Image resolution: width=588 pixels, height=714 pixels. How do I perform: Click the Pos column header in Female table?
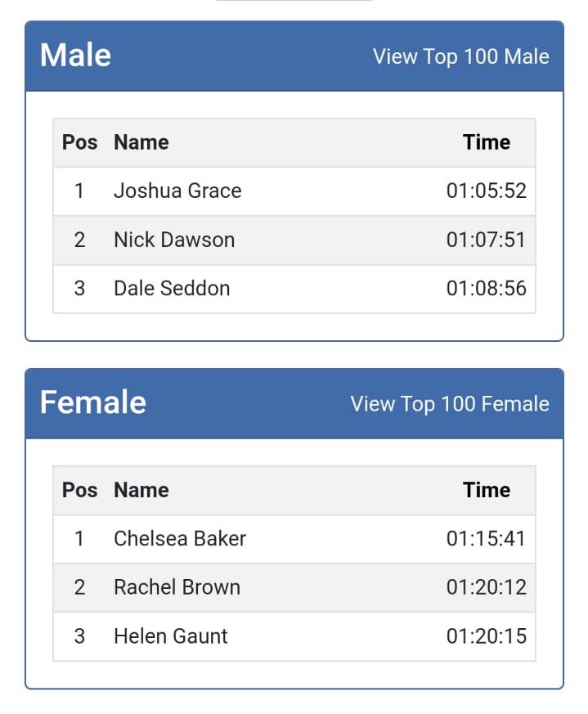(79, 490)
